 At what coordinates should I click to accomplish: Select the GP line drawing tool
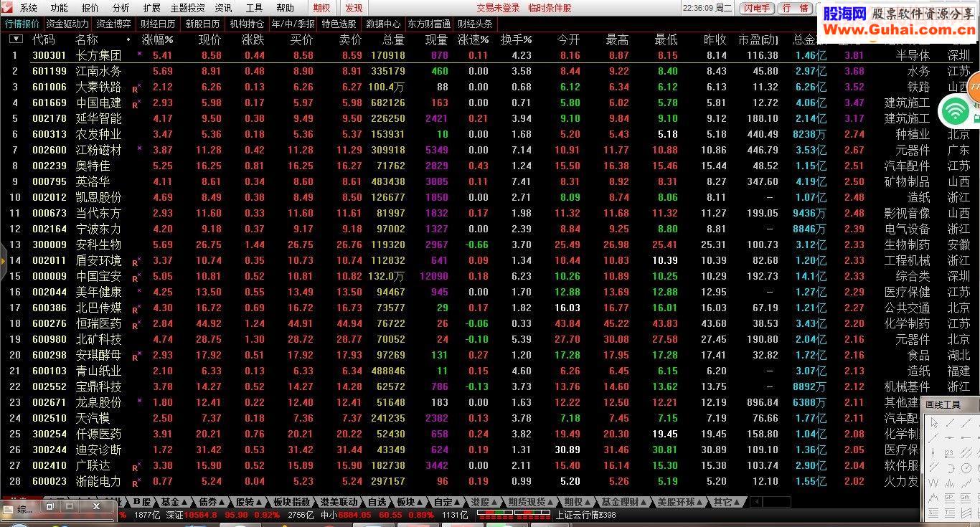click(x=949, y=498)
